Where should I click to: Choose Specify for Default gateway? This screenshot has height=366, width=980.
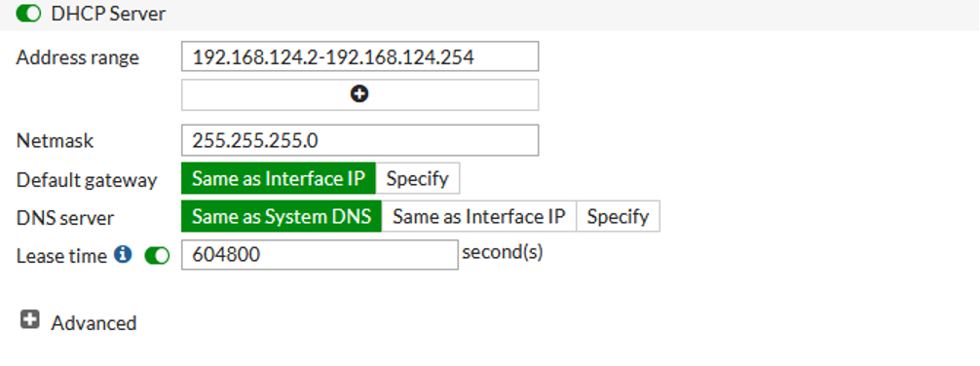tap(418, 179)
